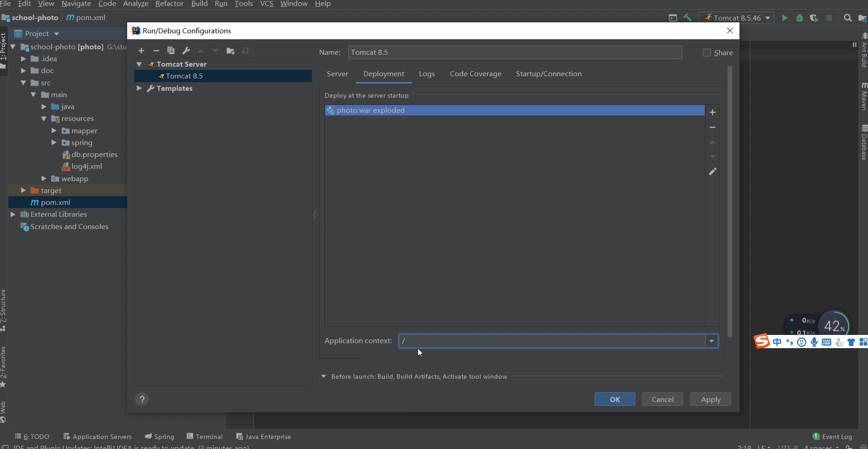Viewport: 868px width, 449px height.
Task: Open the Spring tool window
Action: click(x=160, y=437)
